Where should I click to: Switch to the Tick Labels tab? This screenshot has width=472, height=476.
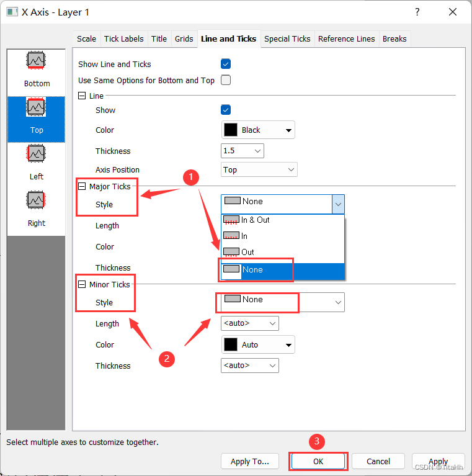(124, 39)
